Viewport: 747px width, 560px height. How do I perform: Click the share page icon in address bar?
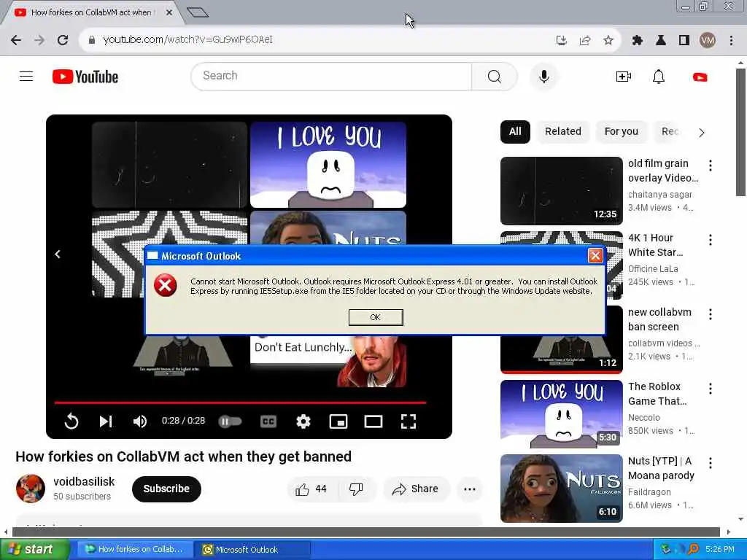click(585, 41)
